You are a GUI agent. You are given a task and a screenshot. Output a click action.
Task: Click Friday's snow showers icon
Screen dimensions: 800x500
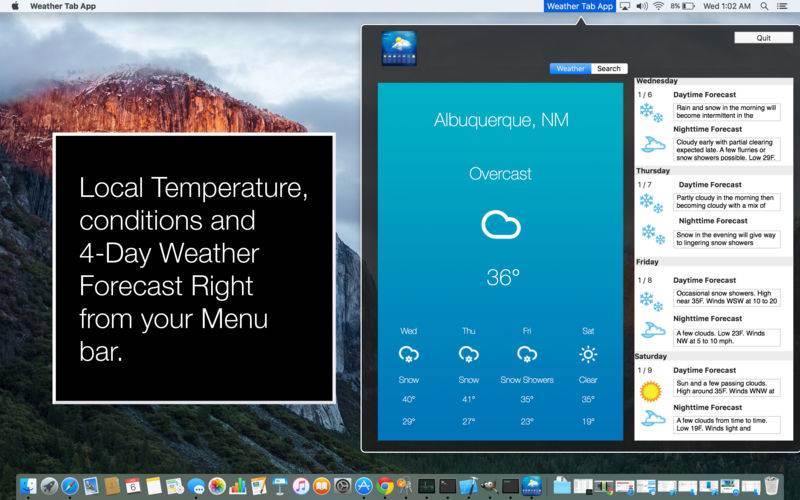[527, 354]
